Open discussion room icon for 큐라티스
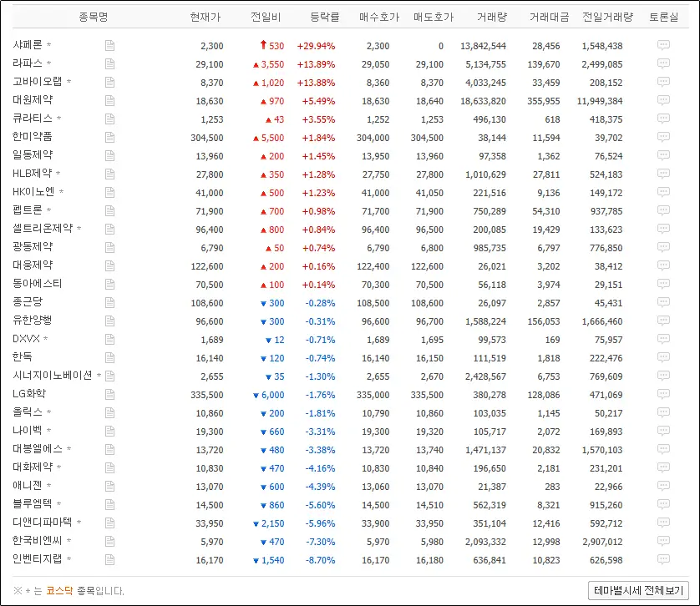The height and width of the screenshot is (606, 700). click(x=663, y=119)
